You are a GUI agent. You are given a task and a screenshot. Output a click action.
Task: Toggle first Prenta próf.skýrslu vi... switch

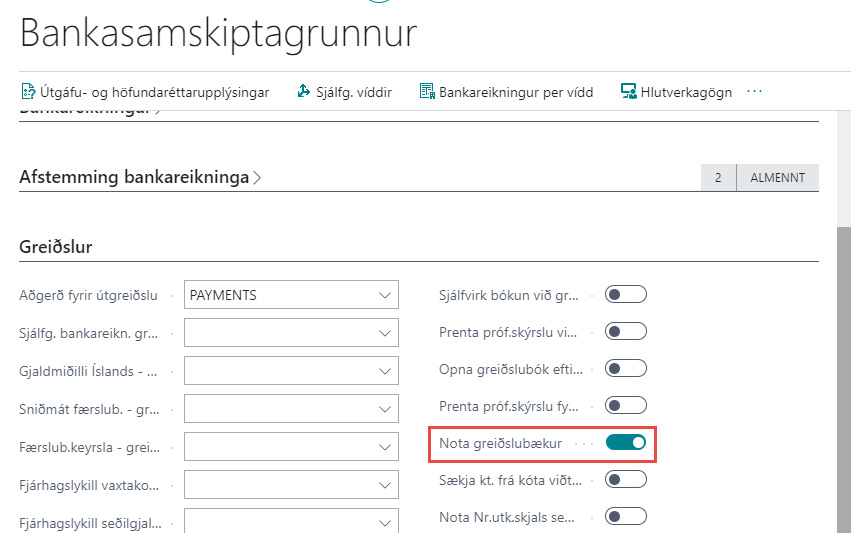pyautogui.click(x=626, y=331)
